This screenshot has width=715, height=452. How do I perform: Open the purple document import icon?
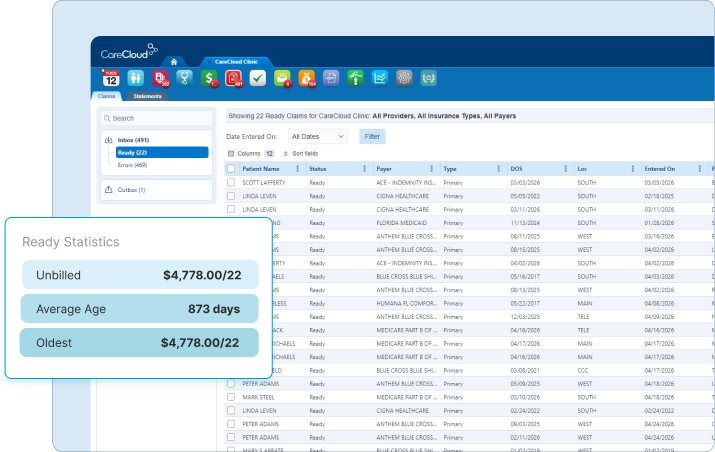pos(331,78)
